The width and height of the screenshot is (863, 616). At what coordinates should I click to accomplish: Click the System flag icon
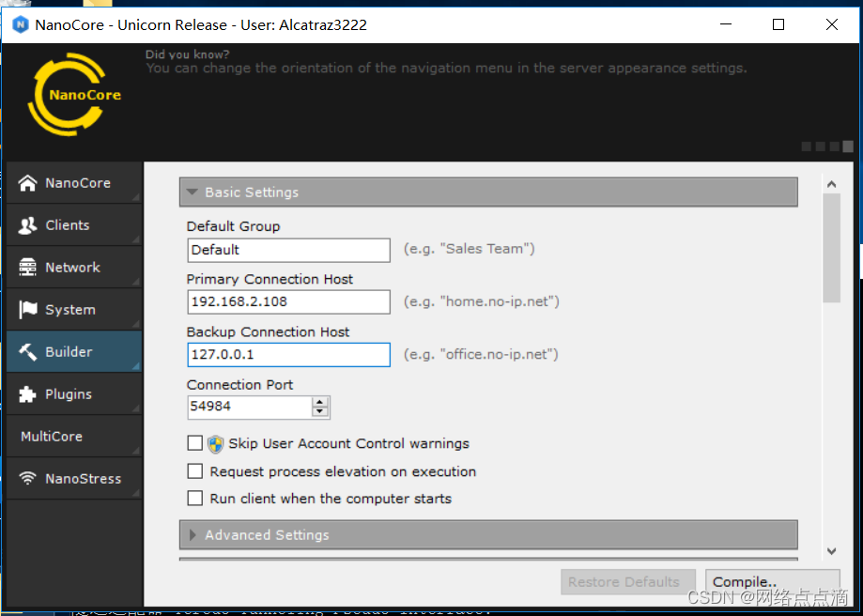pyautogui.click(x=27, y=309)
